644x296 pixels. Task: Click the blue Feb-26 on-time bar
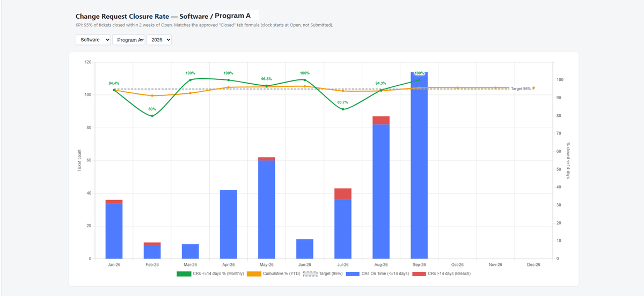[152, 252]
